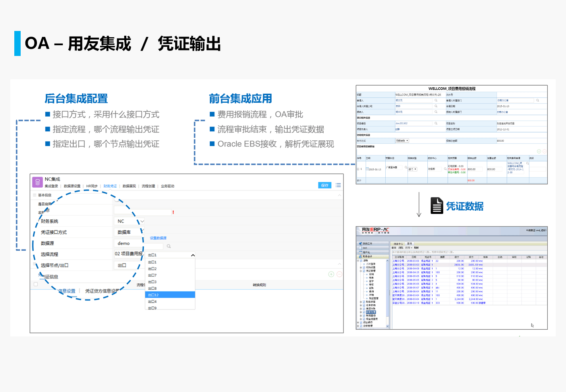Click the red remove-row minus icon in NC集成
Image resolution: width=566 pixels, height=392 pixels.
point(339,274)
